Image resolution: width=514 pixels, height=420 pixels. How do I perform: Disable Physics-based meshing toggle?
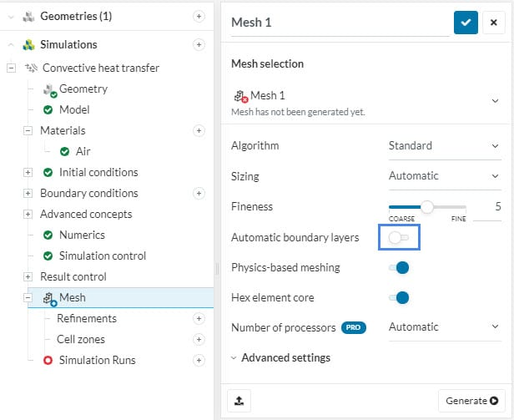(399, 268)
